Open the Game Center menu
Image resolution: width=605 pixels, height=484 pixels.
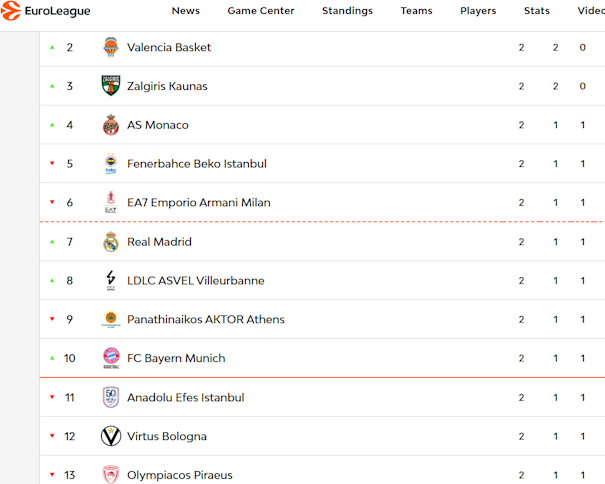(261, 11)
